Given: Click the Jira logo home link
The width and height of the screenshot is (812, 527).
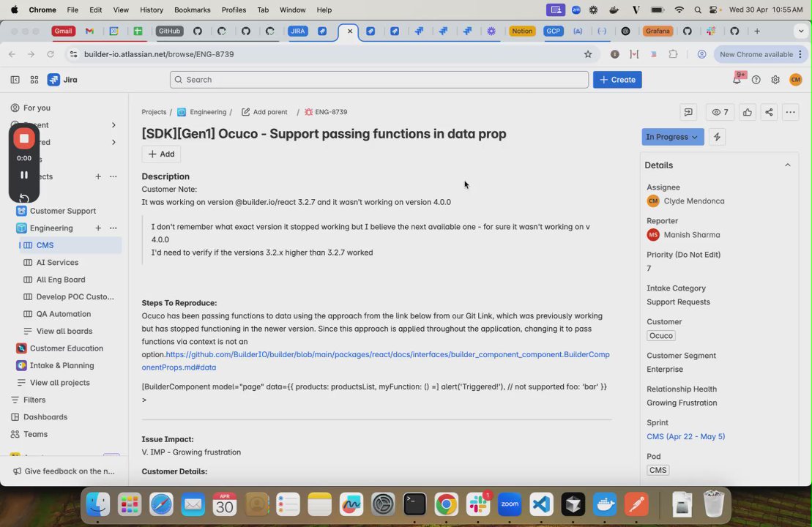Looking at the screenshot, I should point(62,80).
